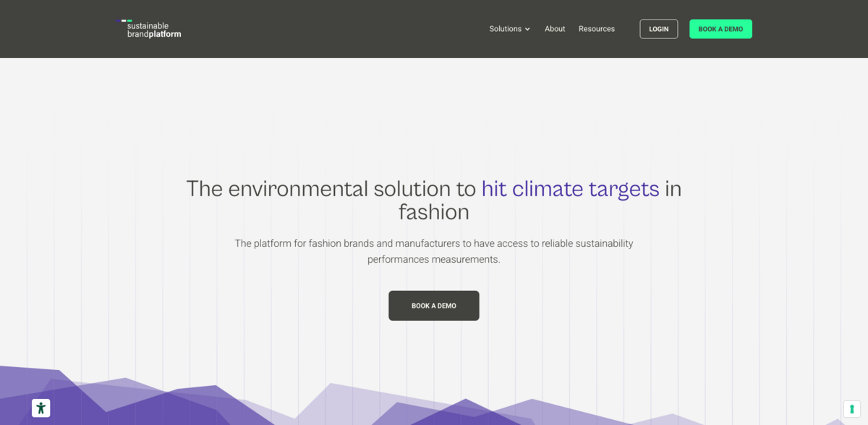
Task: Select the fingerprint-style privacy icon
Action: pyautogui.click(x=852, y=408)
